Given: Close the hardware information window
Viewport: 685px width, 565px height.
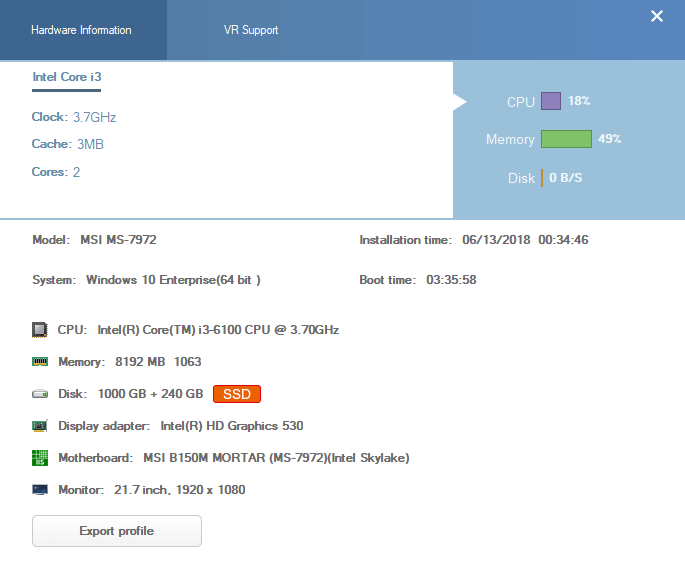Looking at the screenshot, I should coord(657,17).
